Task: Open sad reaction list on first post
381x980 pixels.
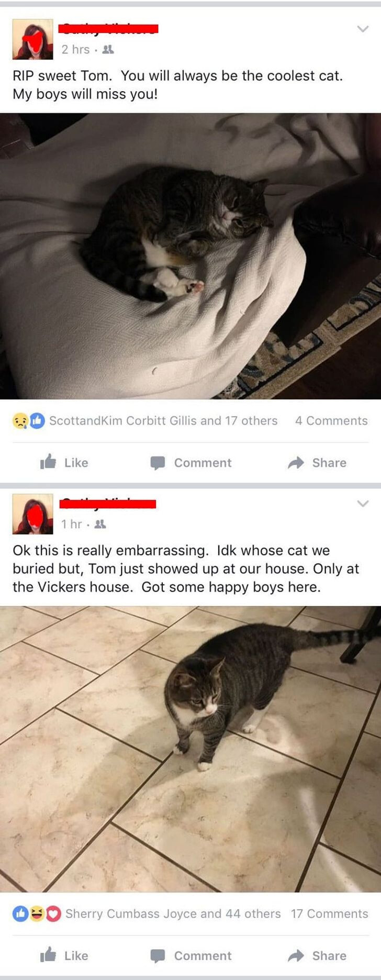Action: pyautogui.click(x=20, y=420)
